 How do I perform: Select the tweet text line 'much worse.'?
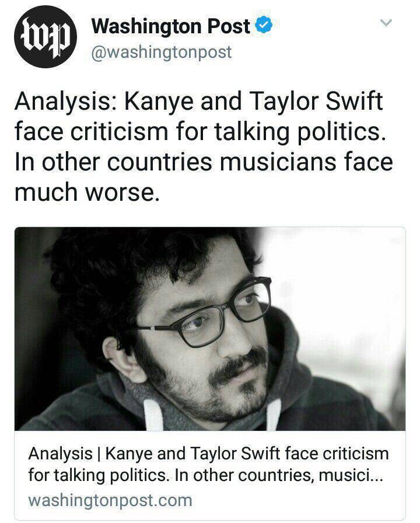(87, 193)
